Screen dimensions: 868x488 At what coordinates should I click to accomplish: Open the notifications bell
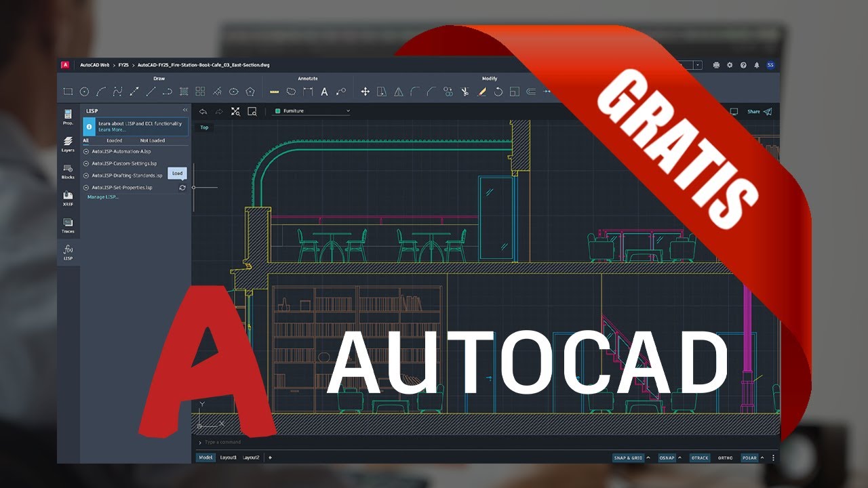[x=757, y=65]
